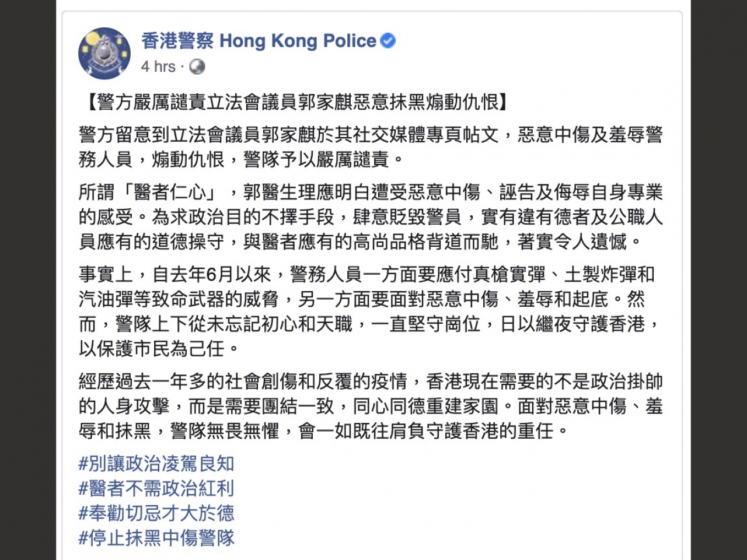
Task: Click the blue verified badge icon
Action: point(388,41)
